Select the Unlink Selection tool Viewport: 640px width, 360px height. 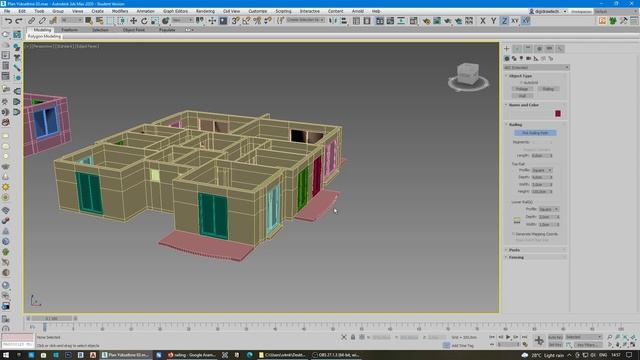42,21
